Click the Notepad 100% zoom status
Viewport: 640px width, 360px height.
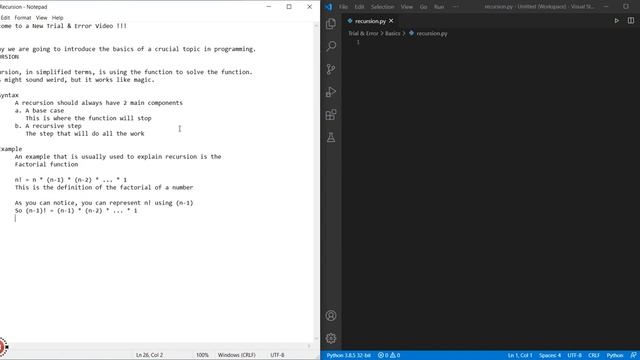point(202,355)
